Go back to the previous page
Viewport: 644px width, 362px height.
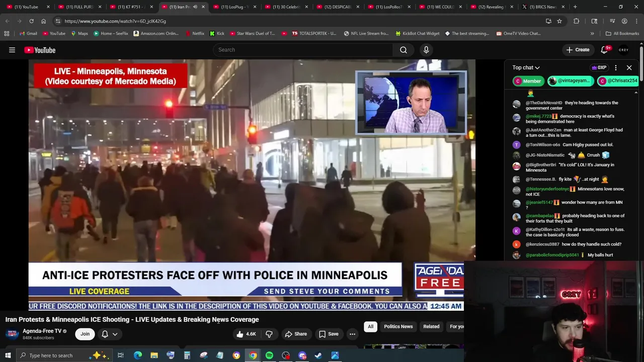point(7,21)
